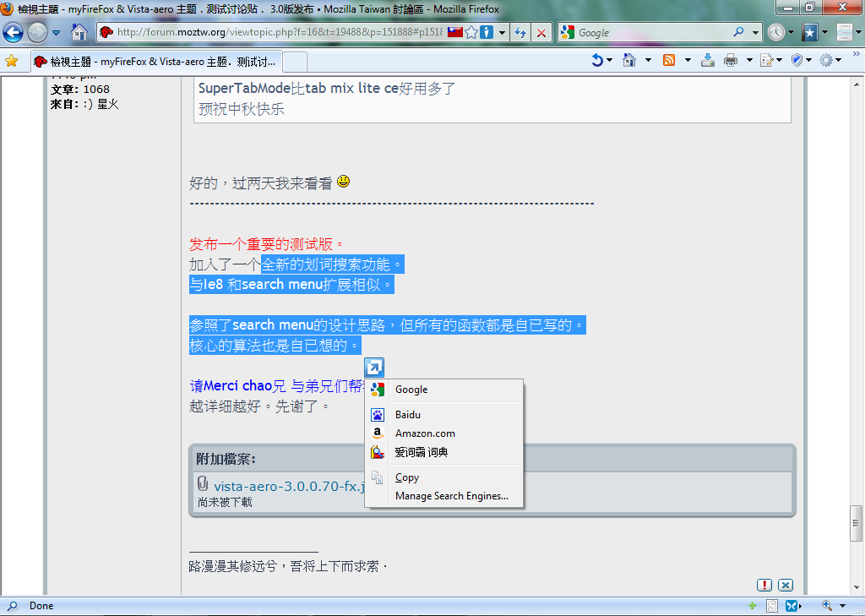The height and width of the screenshot is (616, 865).
Task: Click signature text 路漫漫其修远兮
Action: 233,566
